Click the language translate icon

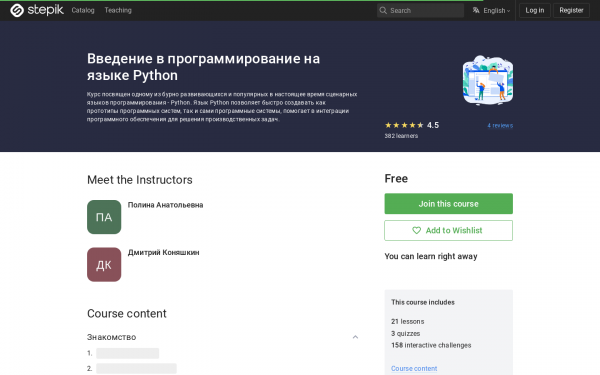pyautogui.click(x=476, y=10)
